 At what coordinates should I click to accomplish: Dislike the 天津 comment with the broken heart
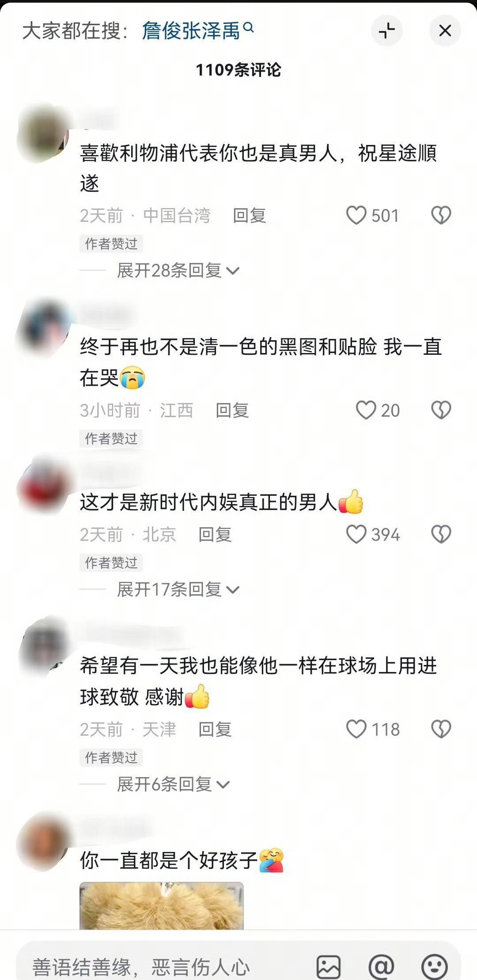pyautogui.click(x=441, y=729)
